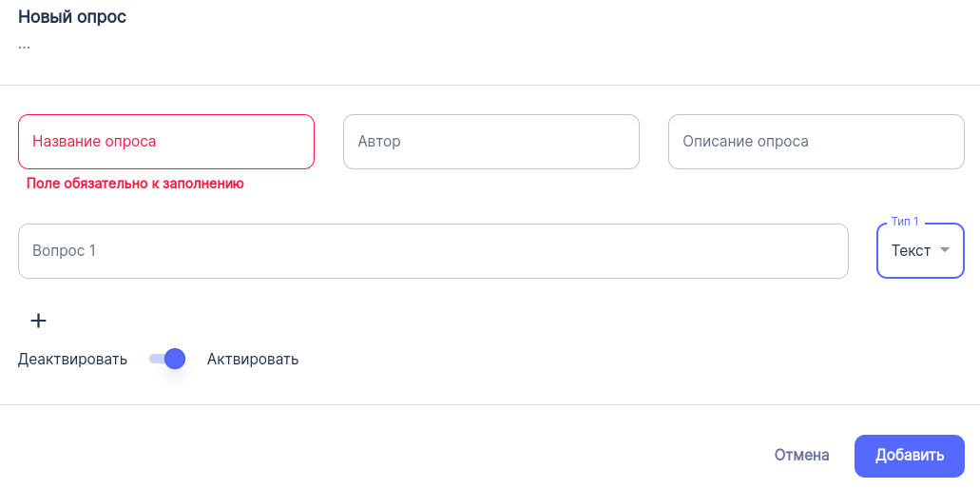Open the "Тип 1" dropdown

(x=919, y=251)
